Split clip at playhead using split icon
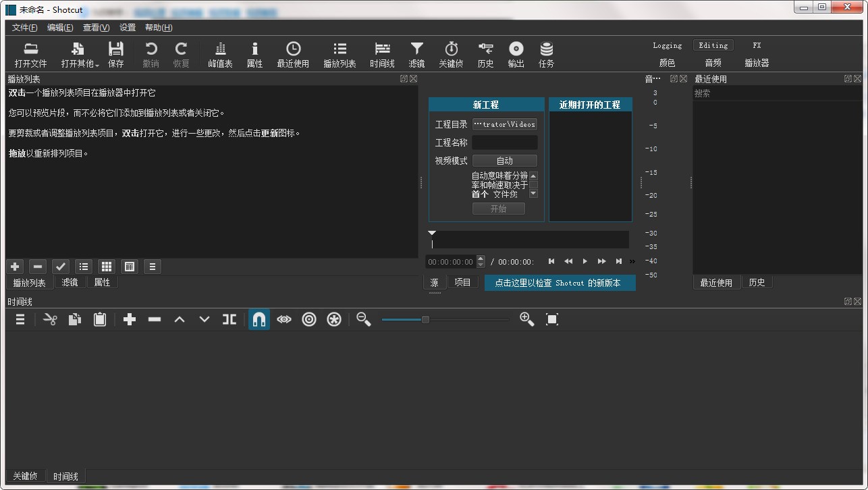The image size is (868, 490). pyautogui.click(x=229, y=319)
